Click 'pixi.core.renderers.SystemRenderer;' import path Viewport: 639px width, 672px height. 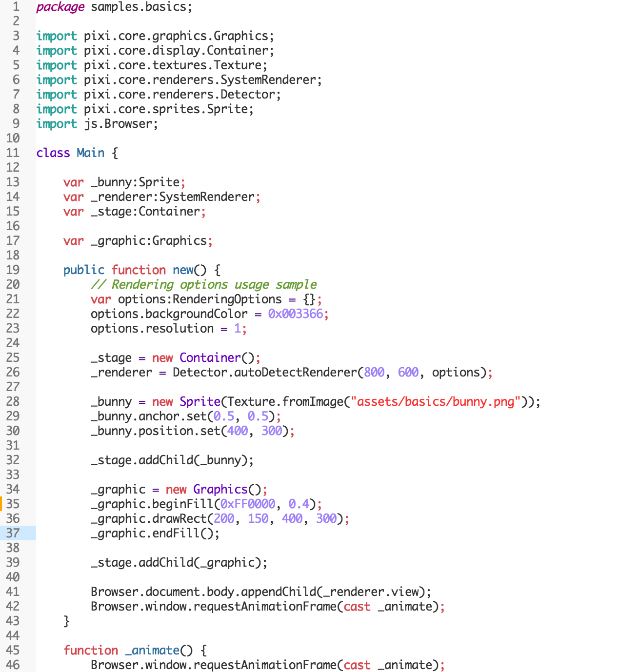pos(203,80)
